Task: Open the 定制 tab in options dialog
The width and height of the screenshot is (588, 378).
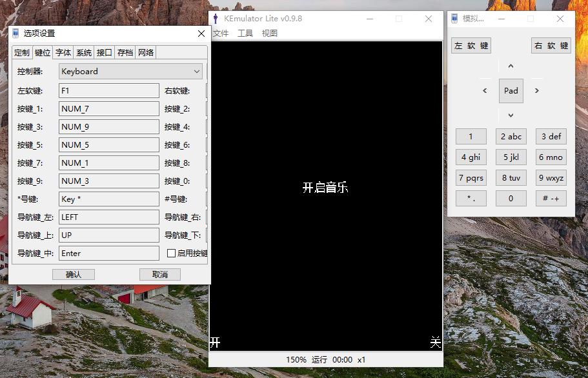Action: point(22,53)
